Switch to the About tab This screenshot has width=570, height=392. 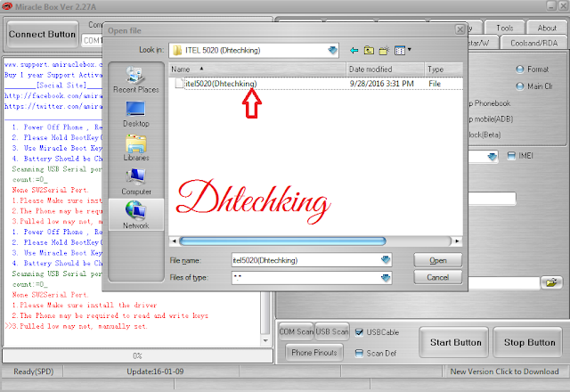point(547,28)
